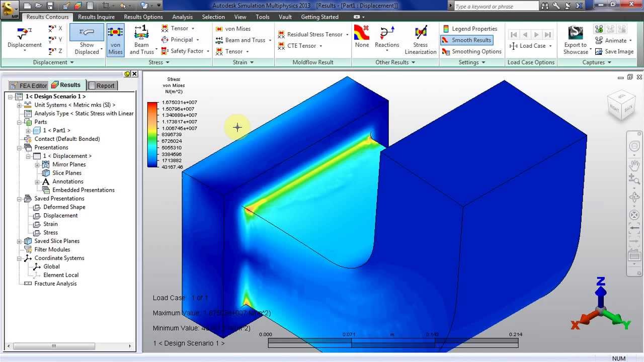
Task: Select the Displacement results contour
Action: [x=24, y=38]
